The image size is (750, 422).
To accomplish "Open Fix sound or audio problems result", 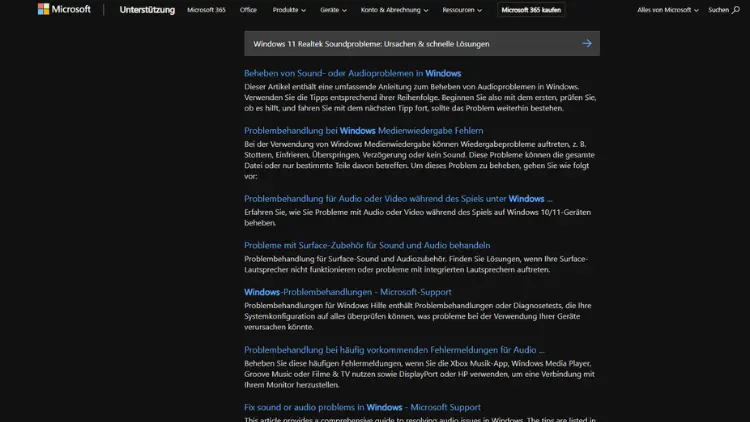I will pyautogui.click(x=362, y=407).
